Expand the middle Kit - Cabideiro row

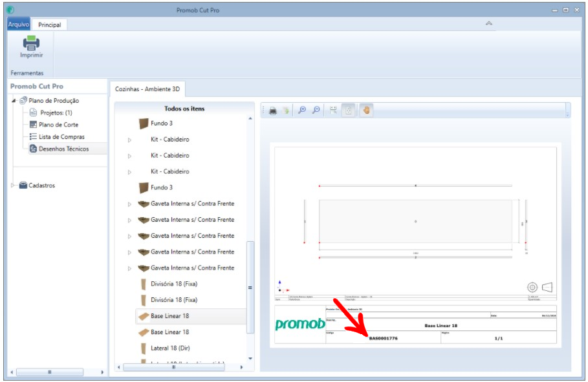(x=129, y=156)
